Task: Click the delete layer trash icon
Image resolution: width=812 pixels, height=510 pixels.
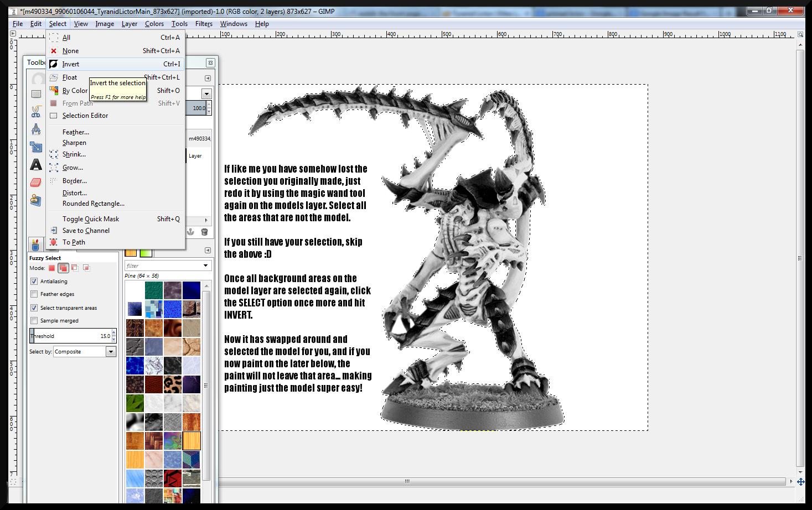Action: pyautogui.click(x=204, y=232)
